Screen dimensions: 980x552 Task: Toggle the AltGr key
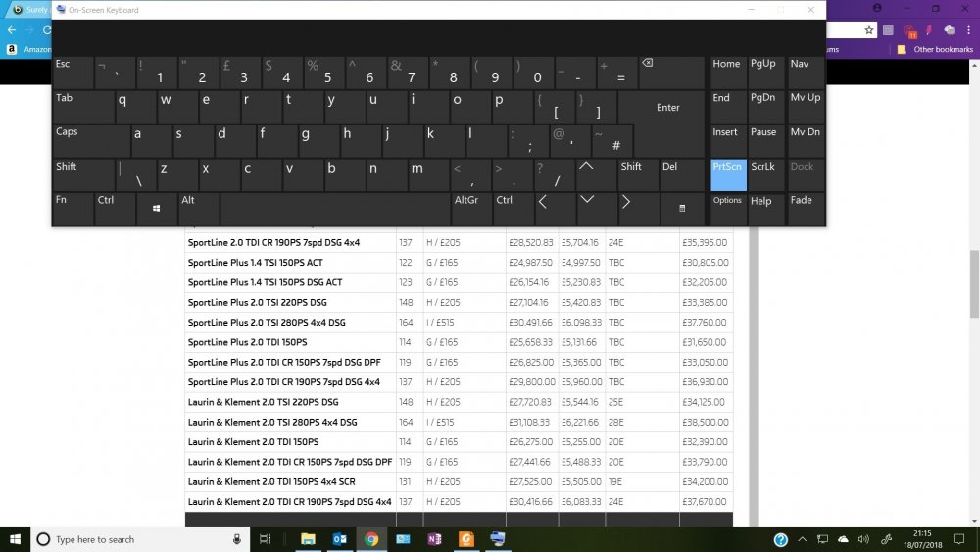click(470, 208)
